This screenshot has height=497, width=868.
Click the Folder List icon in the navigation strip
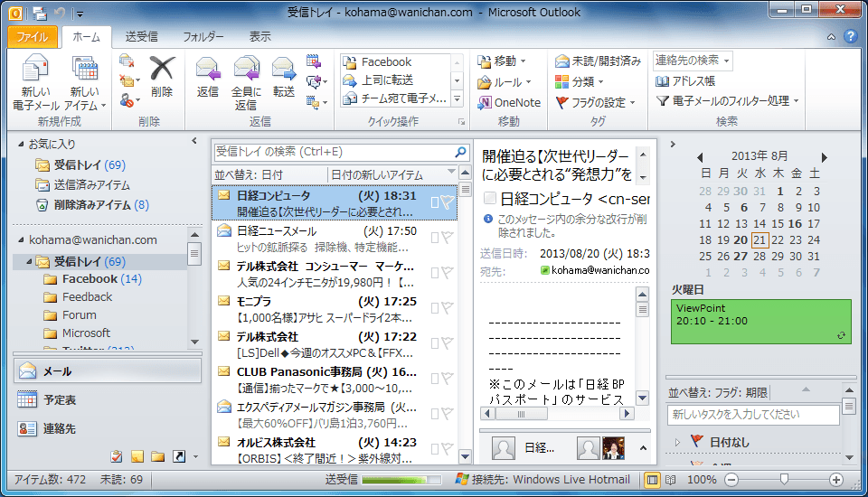pyautogui.click(x=157, y=456)
